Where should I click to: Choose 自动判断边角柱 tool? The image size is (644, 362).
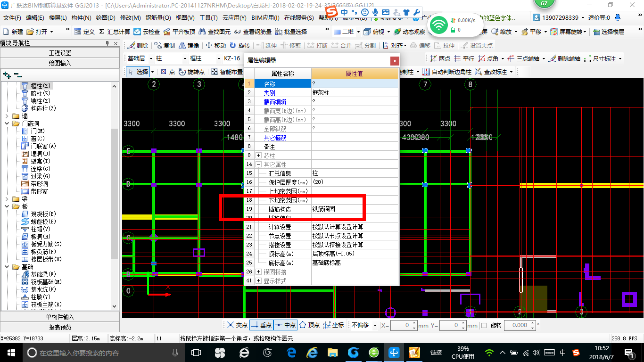(447, 72)
